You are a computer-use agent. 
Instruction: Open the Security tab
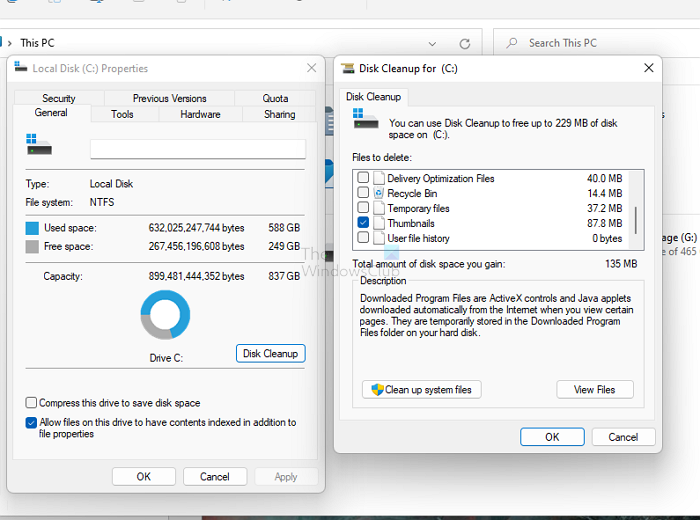tap(58, 98)
